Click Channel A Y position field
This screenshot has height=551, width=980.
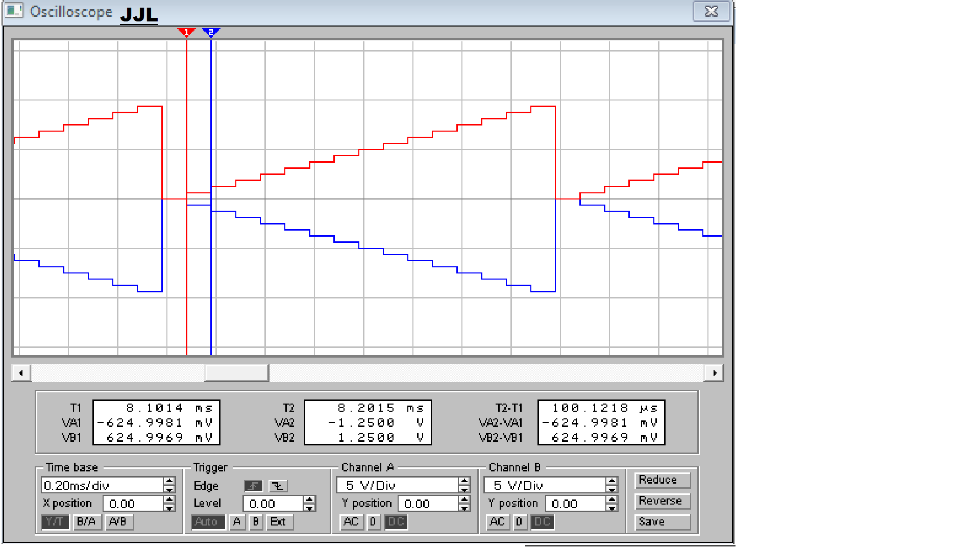[x=428, y=504]
